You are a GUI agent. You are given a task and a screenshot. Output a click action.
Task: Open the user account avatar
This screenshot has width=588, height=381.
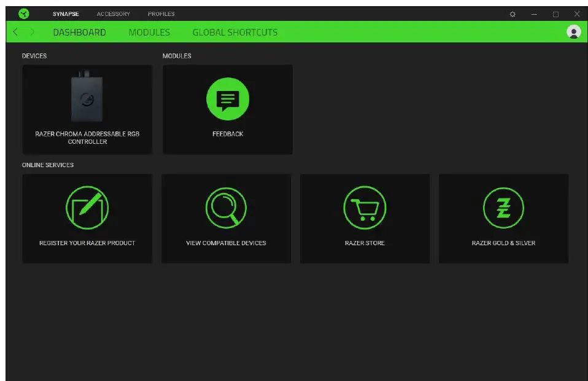573,33
